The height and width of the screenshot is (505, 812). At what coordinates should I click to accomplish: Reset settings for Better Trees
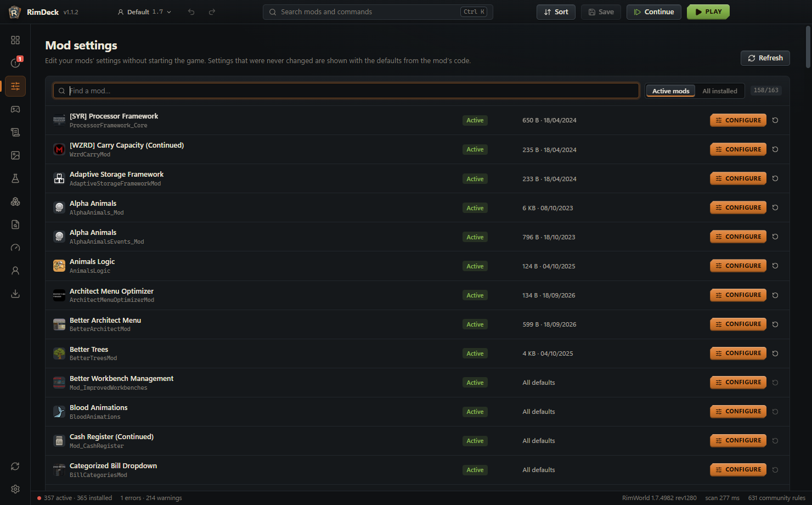pyautogui.click(x=775, y=353)
